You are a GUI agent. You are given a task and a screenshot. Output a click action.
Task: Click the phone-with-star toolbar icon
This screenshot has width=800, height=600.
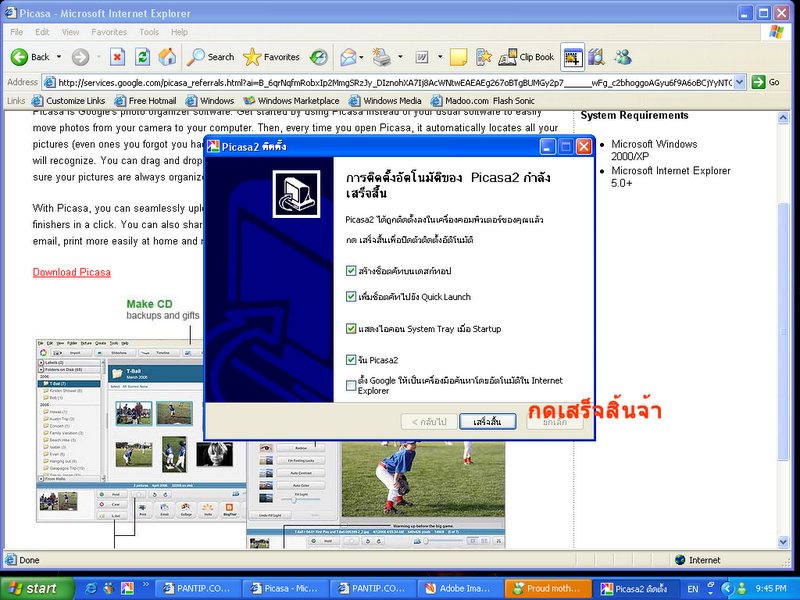[x=484, y=57]
